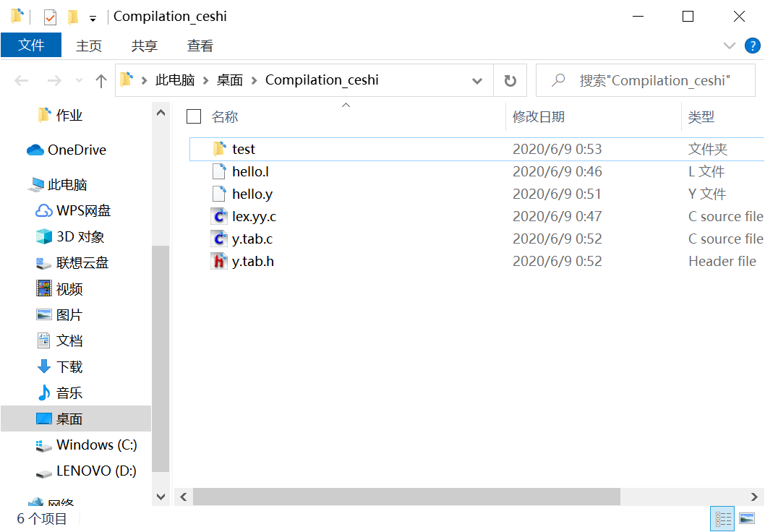The height and width of the screenshot is (532, 765).
Task: Click 桌面 in the address bar
Action: [230, 80]
